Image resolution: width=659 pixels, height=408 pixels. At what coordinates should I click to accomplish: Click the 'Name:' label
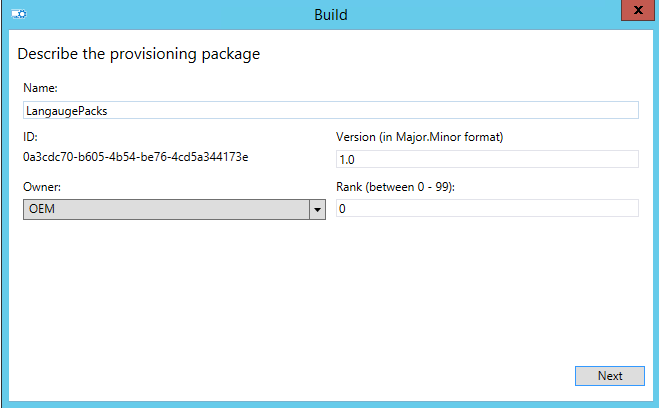pyautogui.click(x=40, y=88)
